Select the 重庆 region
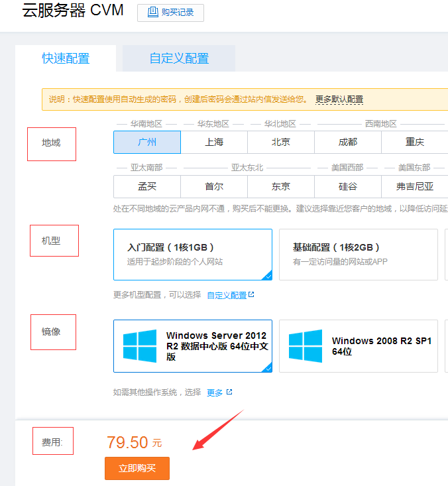This screenshot has height=486, width=448. (415, 143)
